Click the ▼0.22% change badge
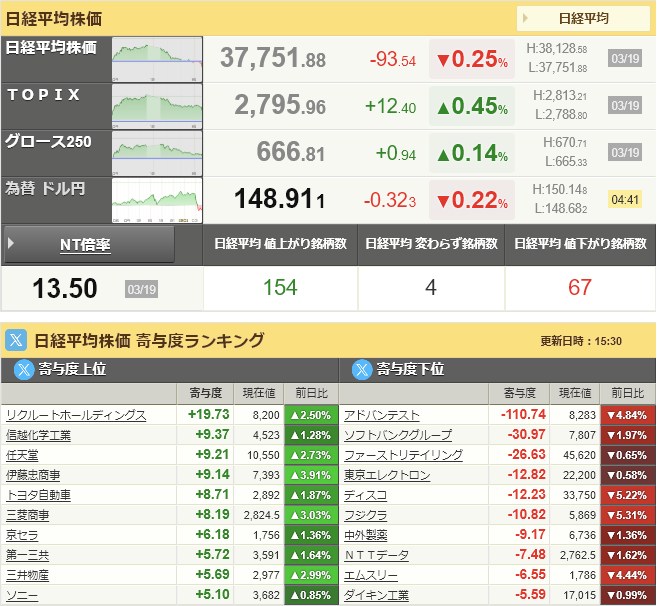 pyautogui.click(x=472, y=200)
